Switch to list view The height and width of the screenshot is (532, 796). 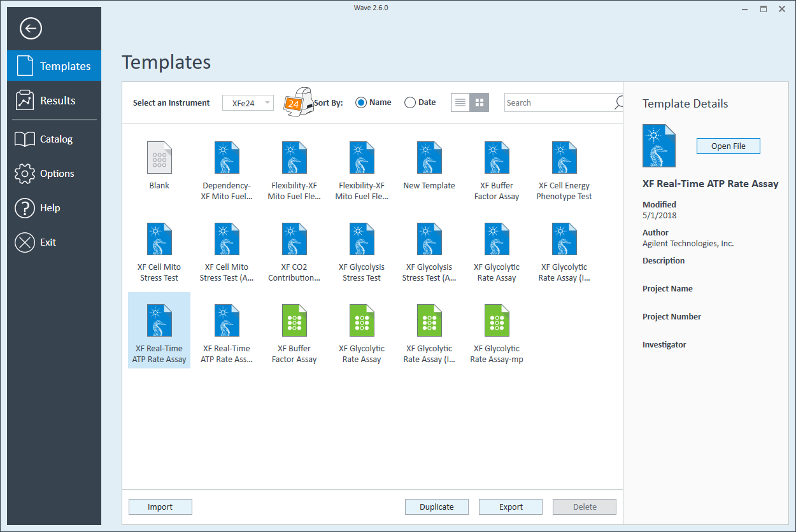(x=460, y=102)
